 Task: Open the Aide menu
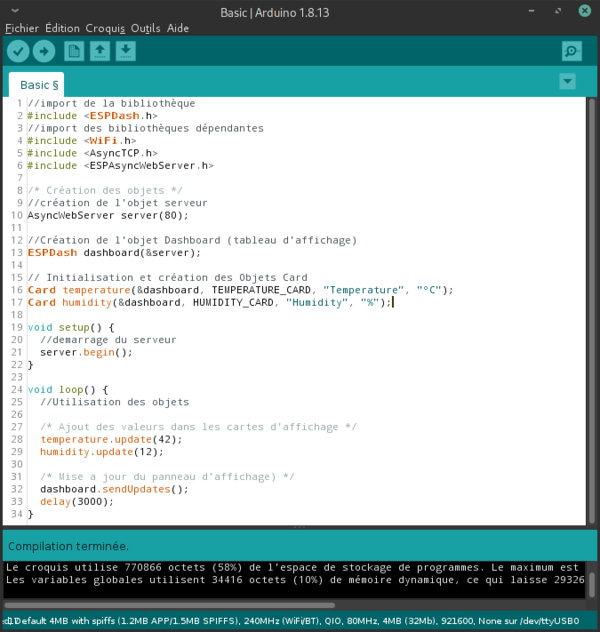pyautogui.click(x=178, y=28)
